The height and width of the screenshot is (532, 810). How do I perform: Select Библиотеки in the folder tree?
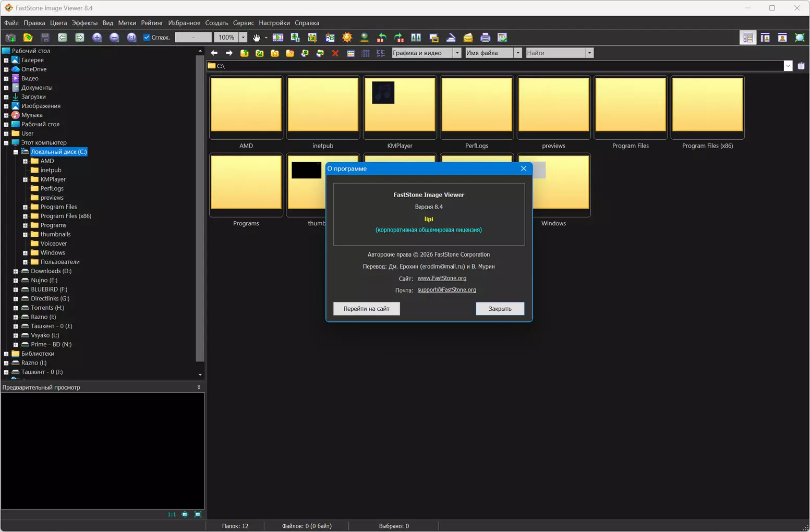(38, 354)
